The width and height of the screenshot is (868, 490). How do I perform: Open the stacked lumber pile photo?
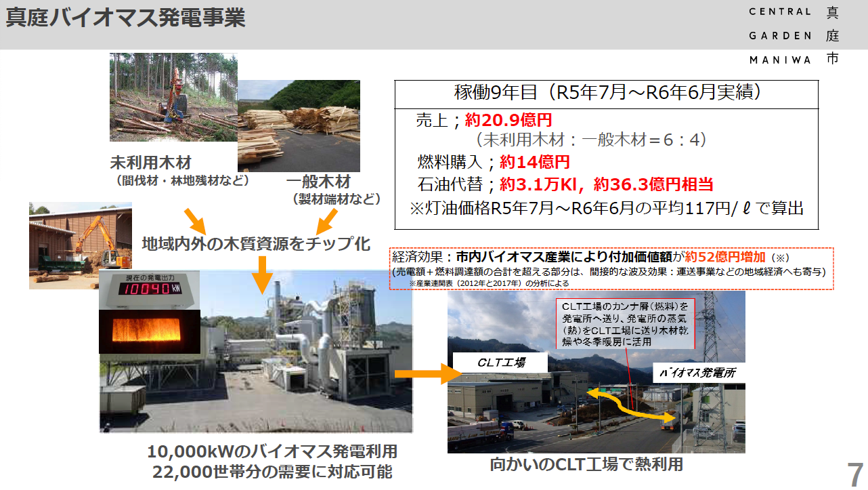click(x=299, y=126)
